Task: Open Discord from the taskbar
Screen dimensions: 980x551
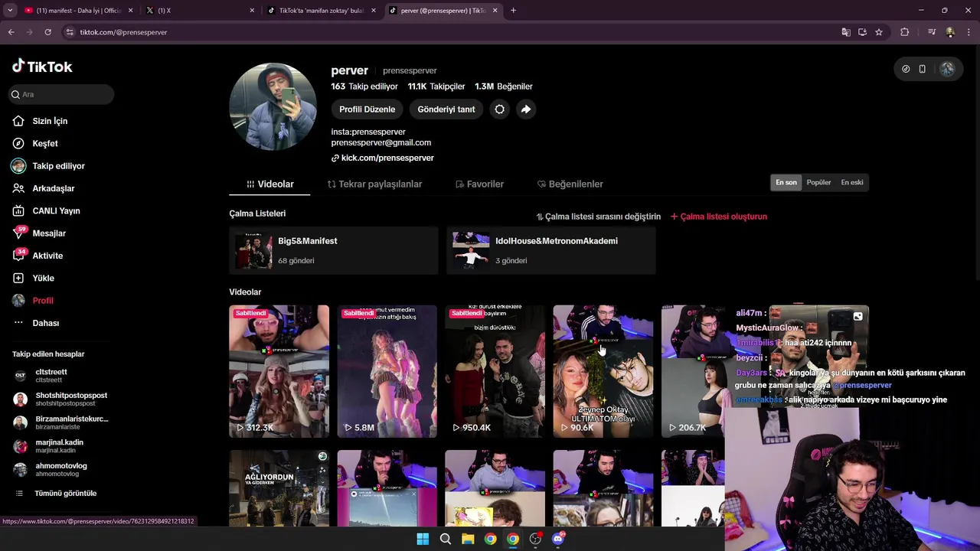Action: coord(558,539)
